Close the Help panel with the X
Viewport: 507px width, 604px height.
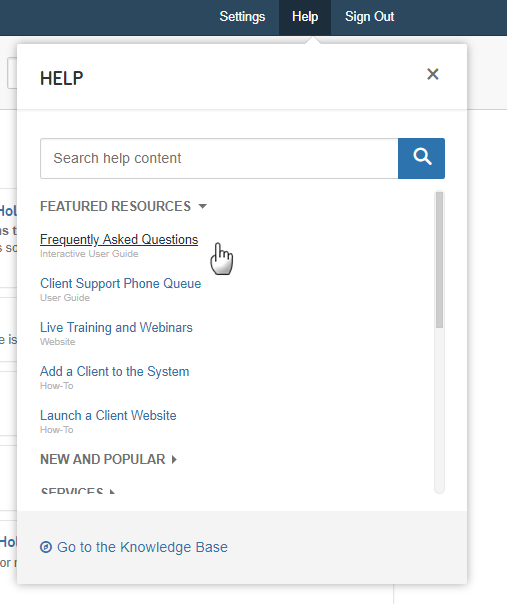click(433, 74)
